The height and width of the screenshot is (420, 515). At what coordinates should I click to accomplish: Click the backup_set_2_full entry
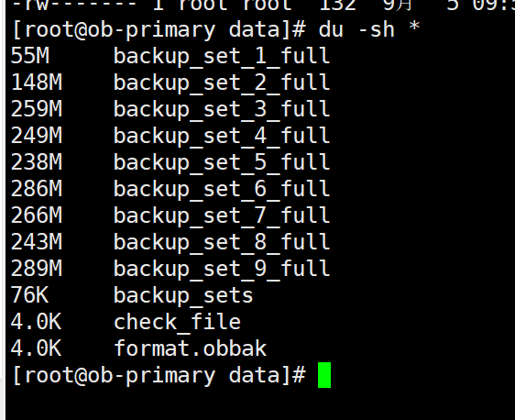(222, 83)
